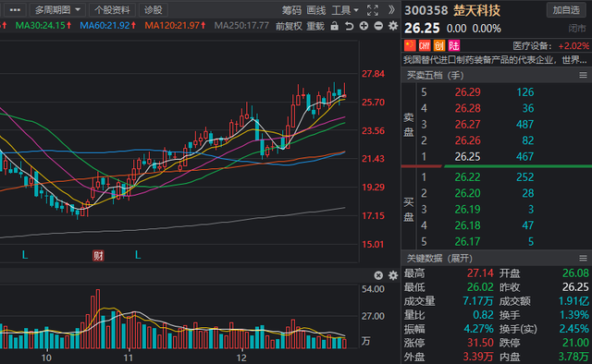Click sell level 2 price 26.26

468,140
